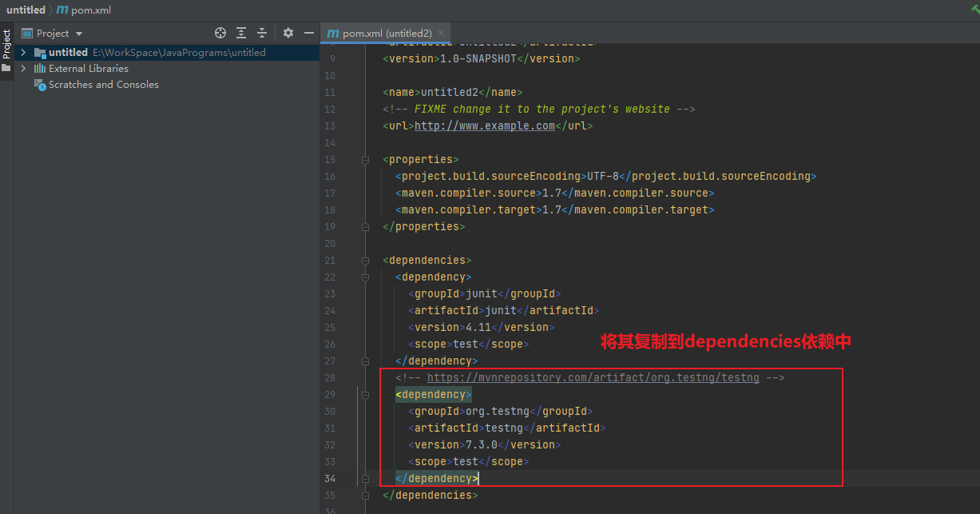Screen dimensions: 980x514
Task: Click groupId value junit on line 23
Action: (x=482, y=294)
